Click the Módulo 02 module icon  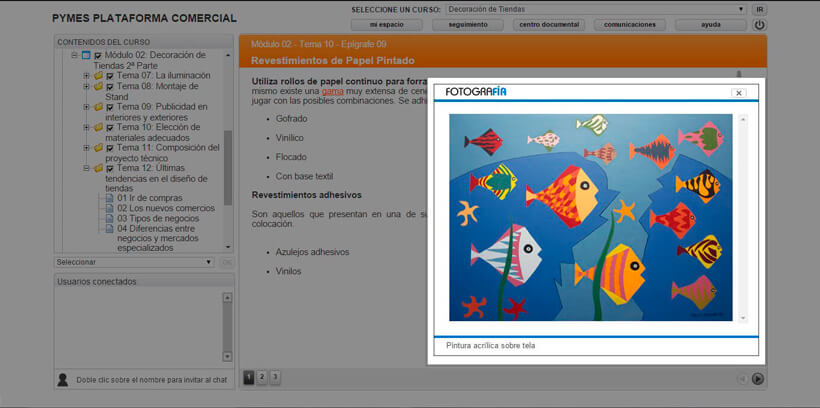pyautogui.click(x=86, y=55)
